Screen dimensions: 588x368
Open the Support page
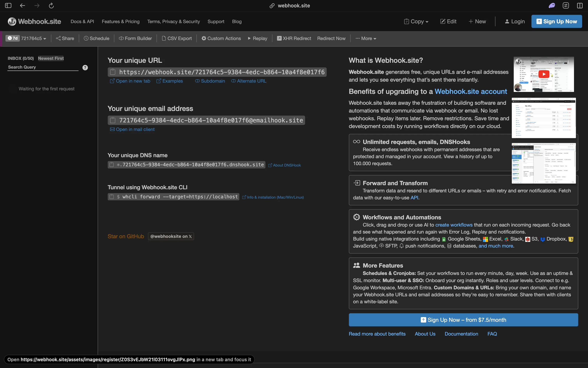click(x=216, y=21)
